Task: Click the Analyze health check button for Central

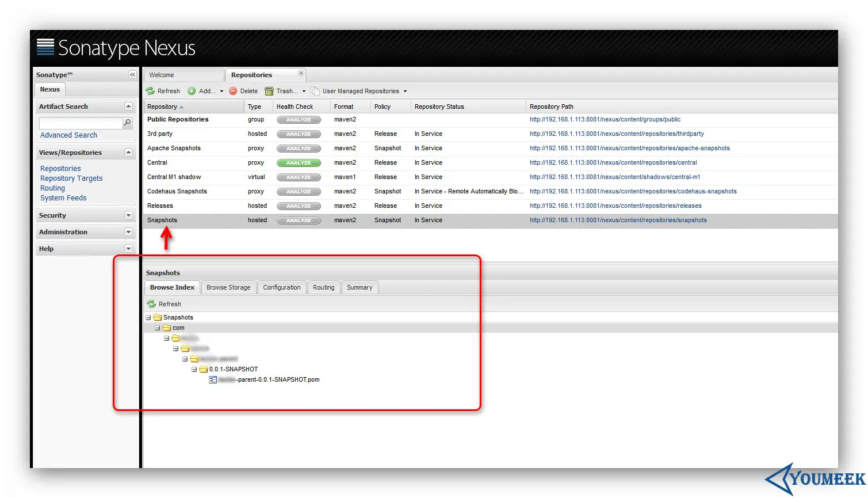Action: tap(299, 163)
